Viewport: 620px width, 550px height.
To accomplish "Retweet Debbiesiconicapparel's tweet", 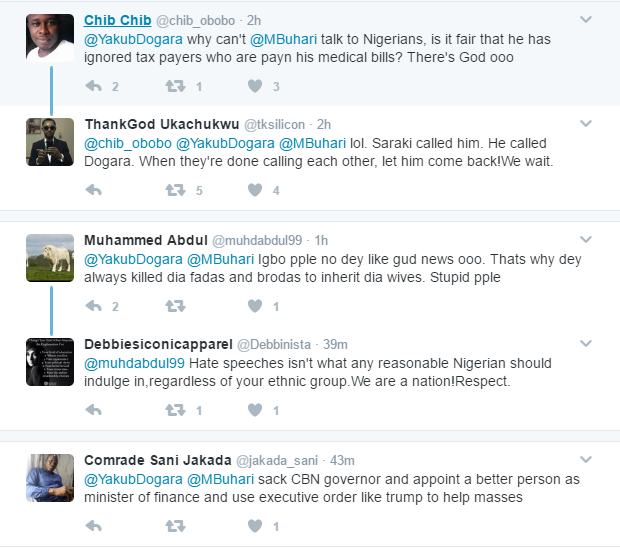I will pos(174,410).
